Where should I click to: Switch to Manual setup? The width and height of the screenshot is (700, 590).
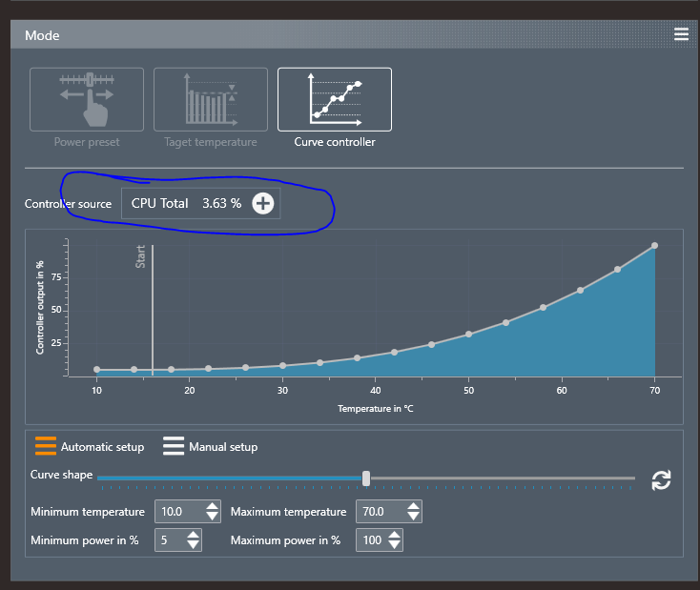210,446
